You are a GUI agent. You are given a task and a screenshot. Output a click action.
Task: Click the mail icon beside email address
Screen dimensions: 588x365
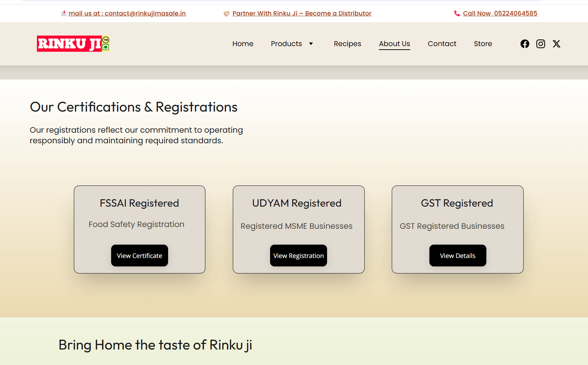pos(64,13)
